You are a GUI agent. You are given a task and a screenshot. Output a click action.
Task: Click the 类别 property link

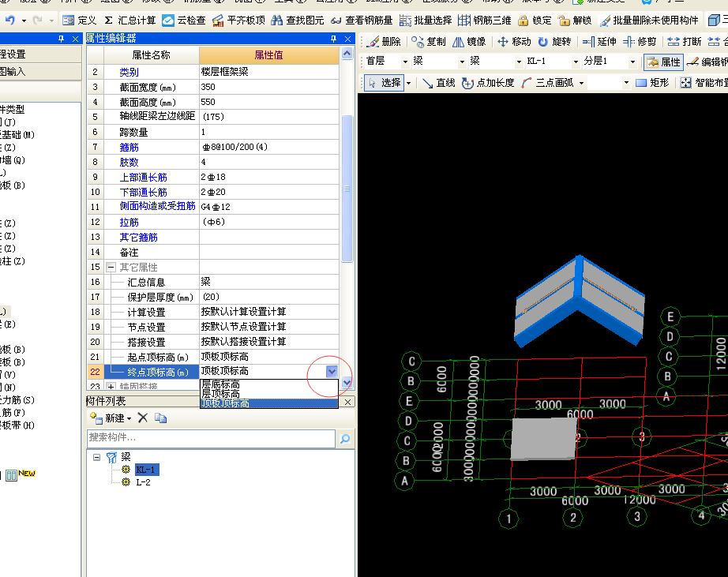coord(129,72)
